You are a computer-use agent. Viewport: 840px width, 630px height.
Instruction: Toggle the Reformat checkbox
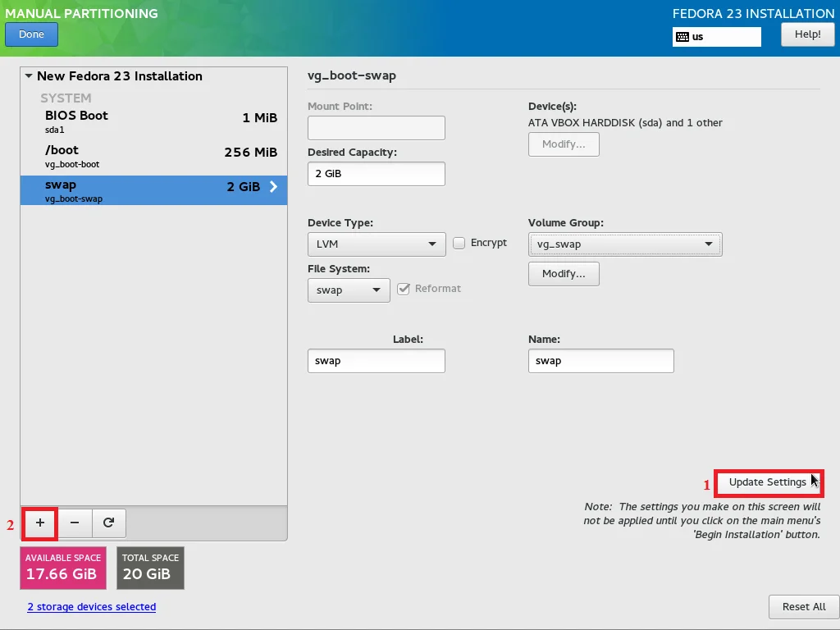(404, 289)
